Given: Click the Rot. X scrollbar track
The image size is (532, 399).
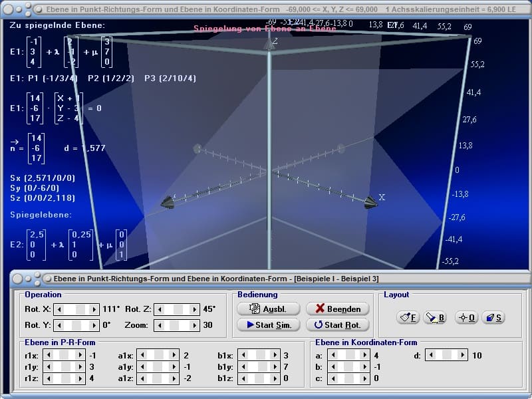Looking at the screenshot, I should point(76,309).
